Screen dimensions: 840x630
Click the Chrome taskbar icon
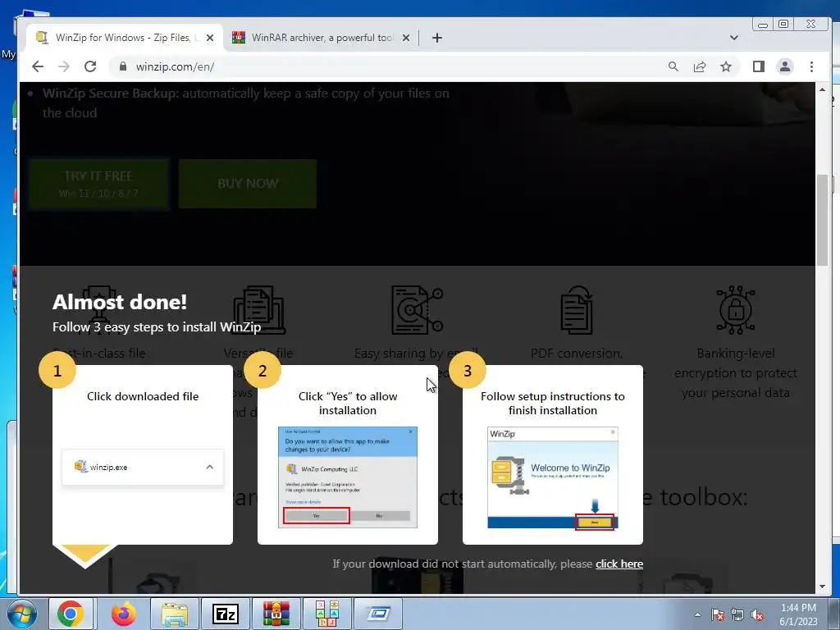pos(71,614)
